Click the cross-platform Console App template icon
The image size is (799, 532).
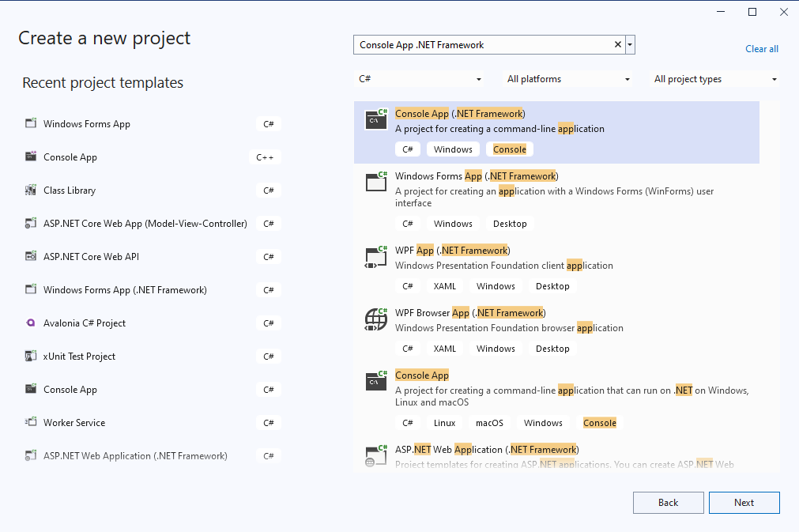click(376, 381)
